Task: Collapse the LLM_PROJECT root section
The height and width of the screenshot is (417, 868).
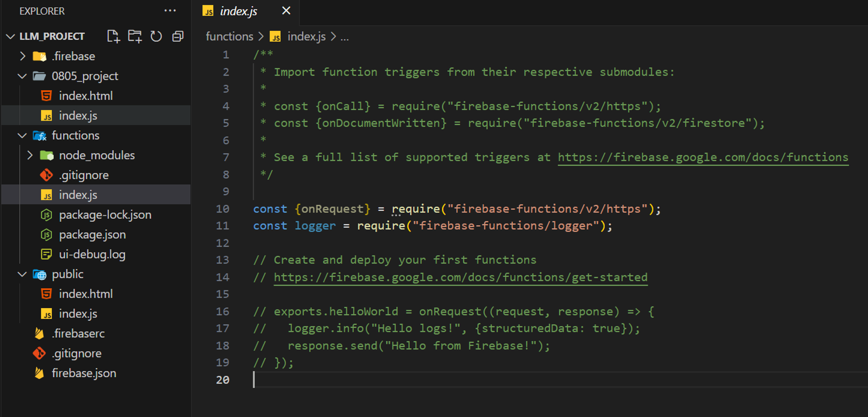Action: [x=10, y=36]
